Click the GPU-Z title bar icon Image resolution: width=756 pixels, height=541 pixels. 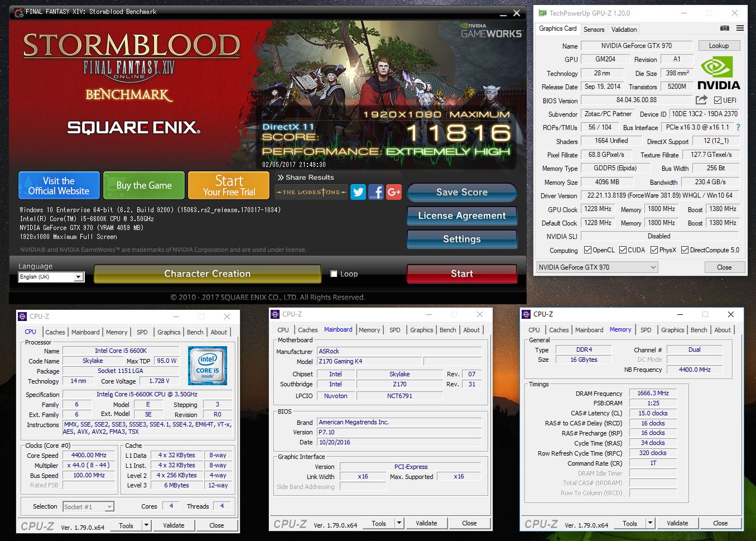click(x=542, y=13)
